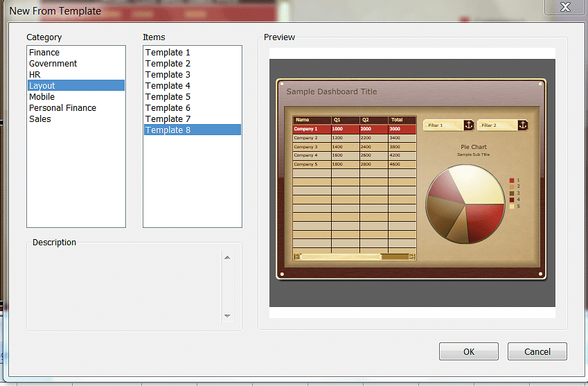Image resolution: width=588 pixels, height=386 pixels.
Task: Select Template 1 from Items list
Action: point(168,53)
